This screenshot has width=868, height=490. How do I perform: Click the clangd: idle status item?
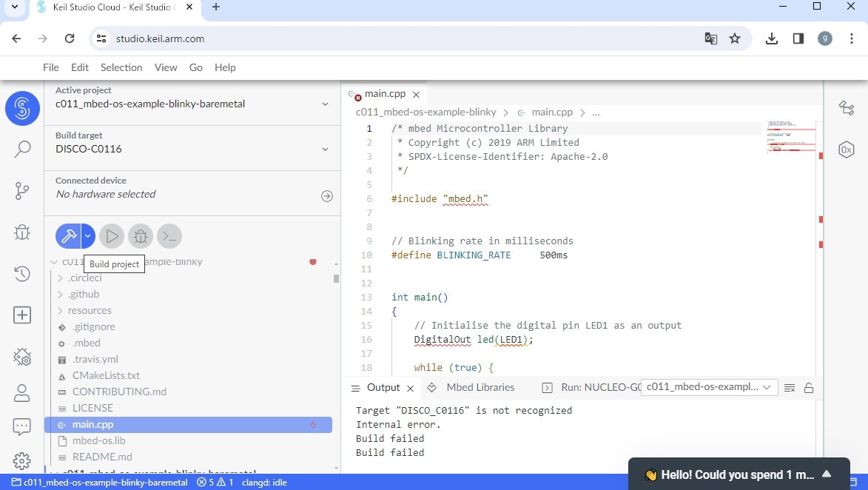click(264, 483)
